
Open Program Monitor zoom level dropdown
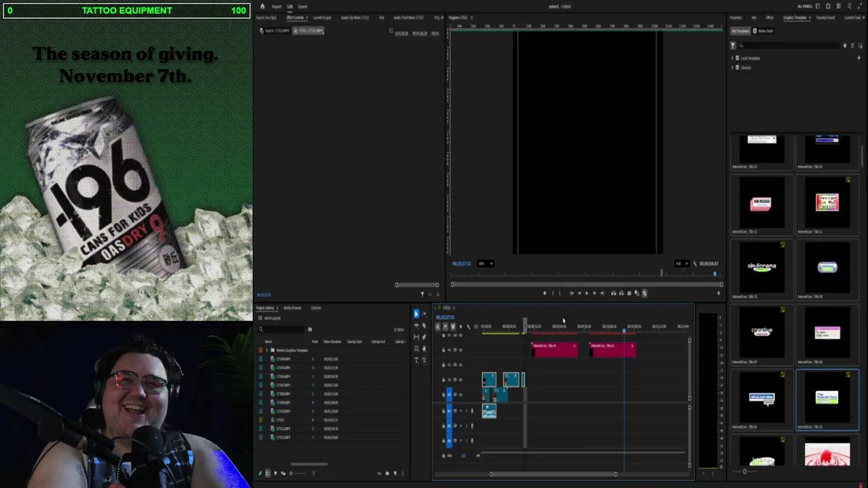[x=486, y=264]
